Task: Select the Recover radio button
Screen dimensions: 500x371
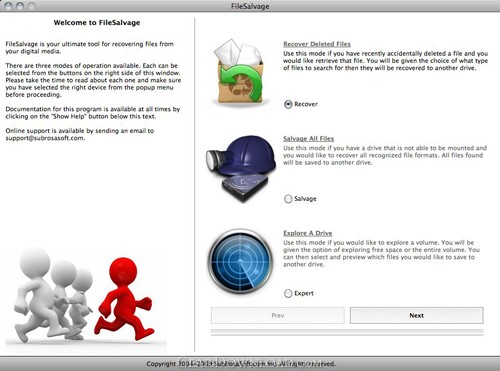Action: coord(288,104)
